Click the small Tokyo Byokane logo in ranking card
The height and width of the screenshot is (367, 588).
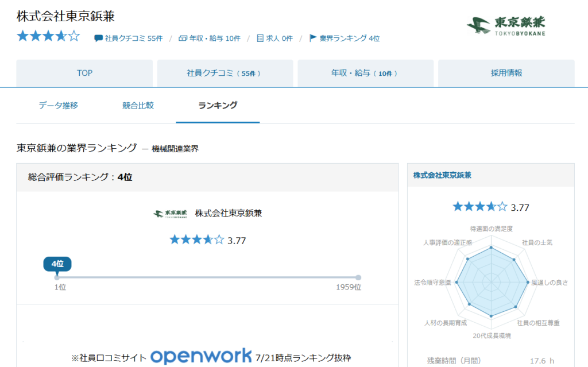(170, 214)
